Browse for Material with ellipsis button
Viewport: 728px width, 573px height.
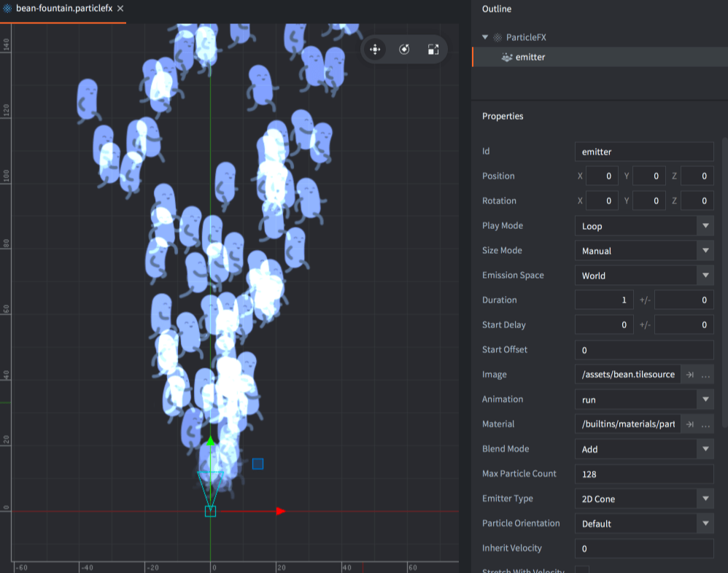tap(705, 424)
